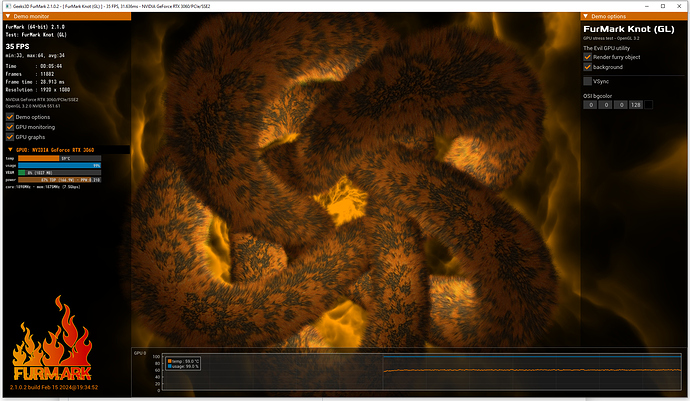Screen dimensions: 690x401
Task: Click the GPU stress test - OpenGL 3.2 subtitle
Action: (611, 39)
